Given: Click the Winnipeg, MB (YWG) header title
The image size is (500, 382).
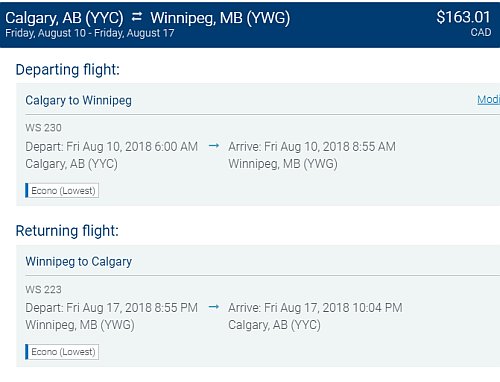Looking at the screenshot, I should pyautogui.click(x=220, y=18).
